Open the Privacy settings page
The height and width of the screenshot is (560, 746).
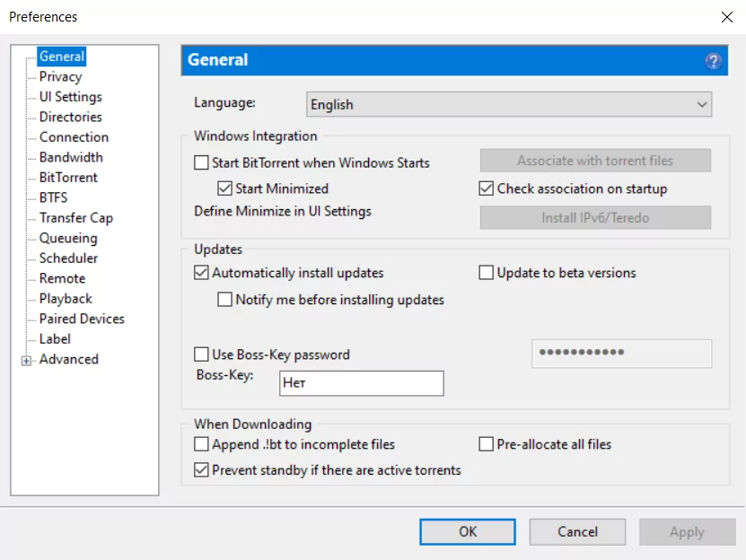(x=60, y=76)
